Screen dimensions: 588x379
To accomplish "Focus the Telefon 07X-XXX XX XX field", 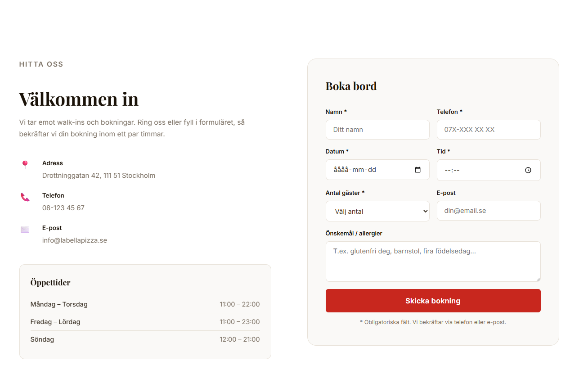I will pos(488,130).
